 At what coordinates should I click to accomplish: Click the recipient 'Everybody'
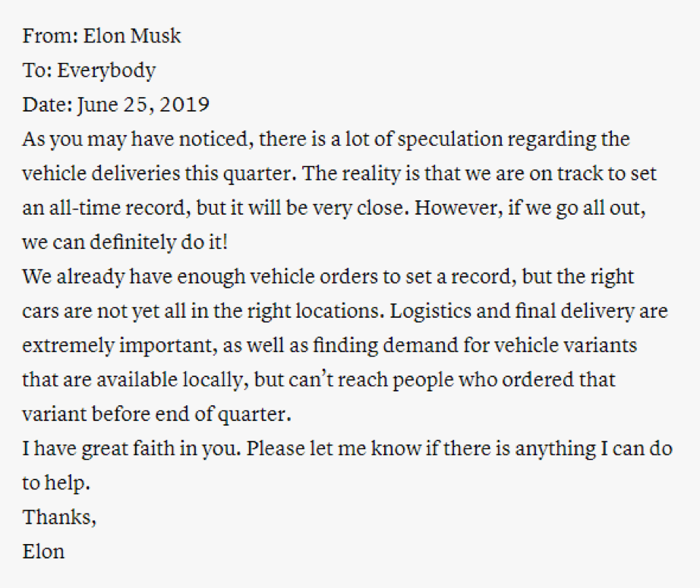(x=106, y=71)
